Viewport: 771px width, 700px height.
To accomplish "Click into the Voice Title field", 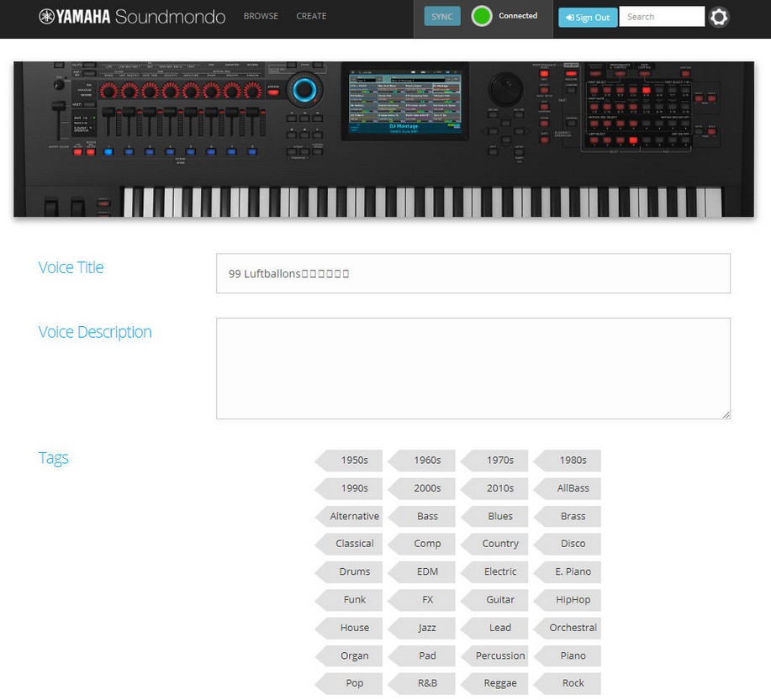I will [473, 274].
